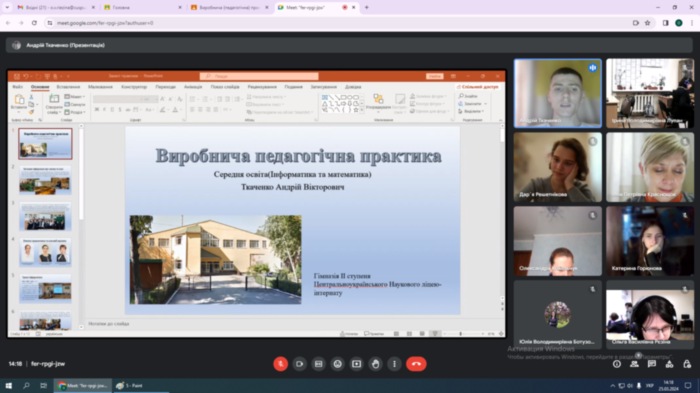The height and width of the screenshot is (393, 700).
Task: Open the chat with everyone panel
Action: pyautogui.click(x=652, y=364)
